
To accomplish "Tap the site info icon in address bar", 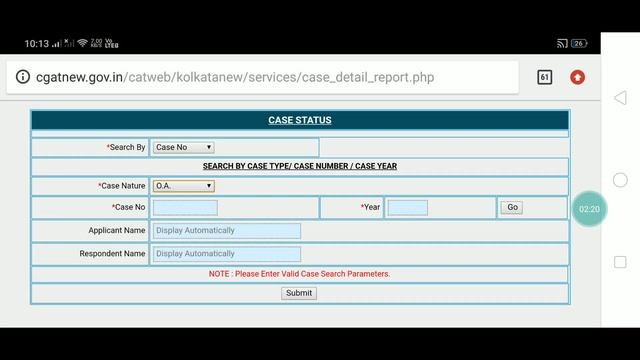I will [x=23, y=77].
